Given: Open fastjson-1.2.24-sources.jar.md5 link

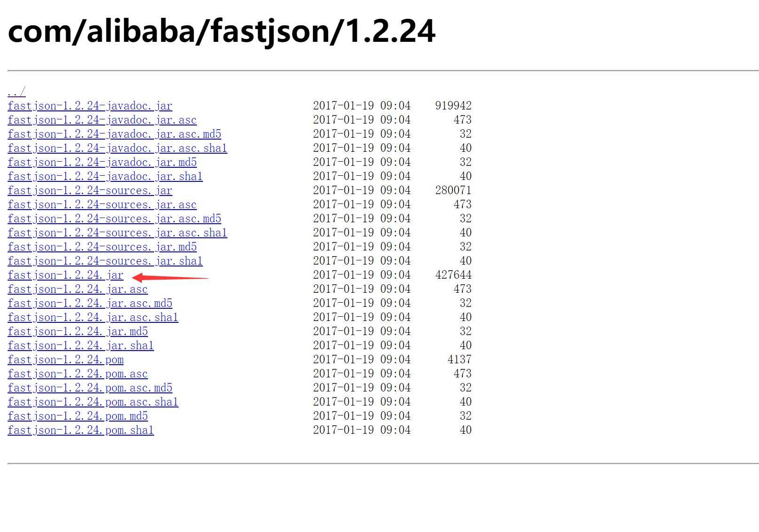Looking at the screenshot, I should (x=102, y=247).
